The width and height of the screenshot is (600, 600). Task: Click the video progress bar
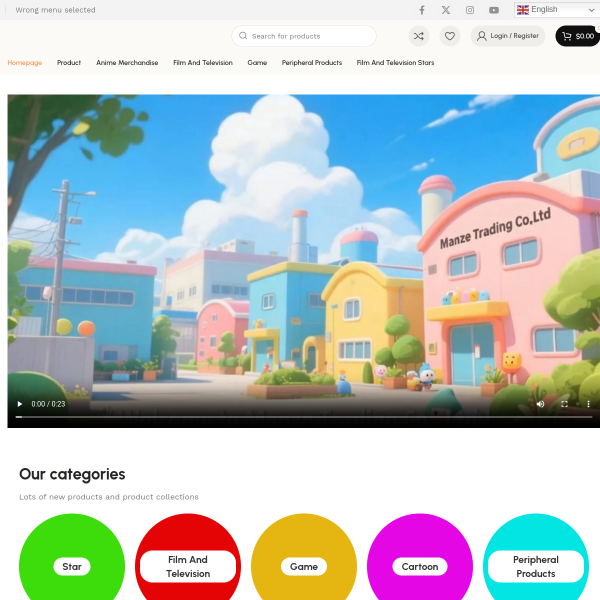tap(300, 417)
